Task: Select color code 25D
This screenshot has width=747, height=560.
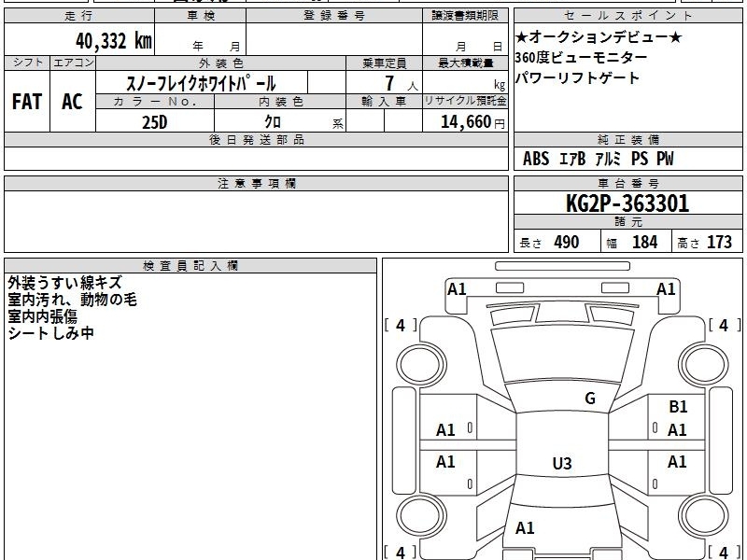Action: [x=155, y=122]
